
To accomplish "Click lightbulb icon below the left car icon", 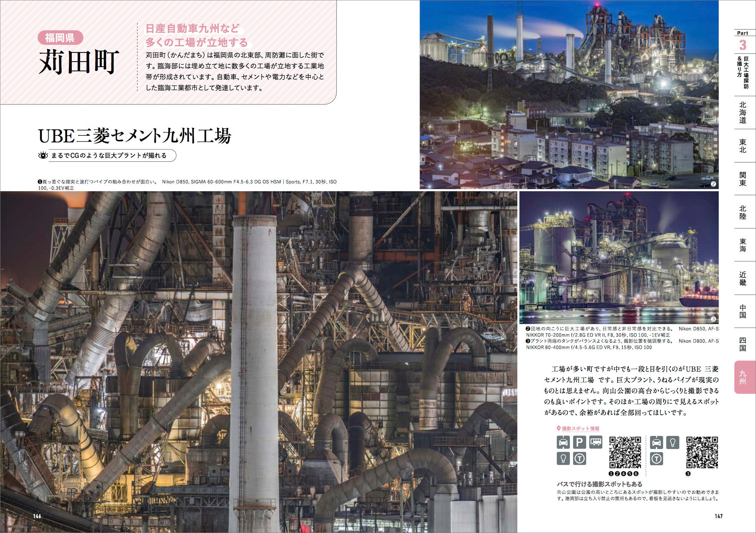I will [563, 458].
